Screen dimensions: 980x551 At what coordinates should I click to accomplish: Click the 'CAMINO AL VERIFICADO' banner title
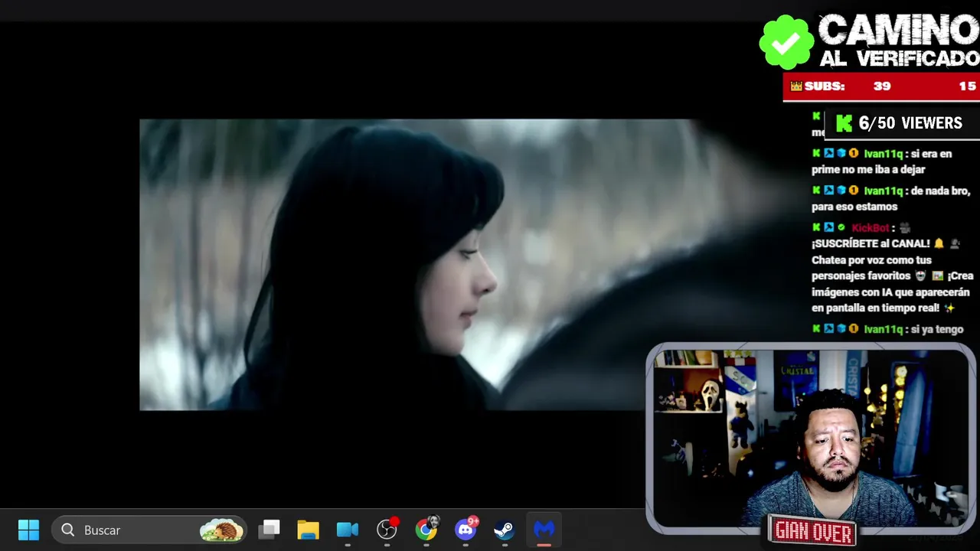899,41
